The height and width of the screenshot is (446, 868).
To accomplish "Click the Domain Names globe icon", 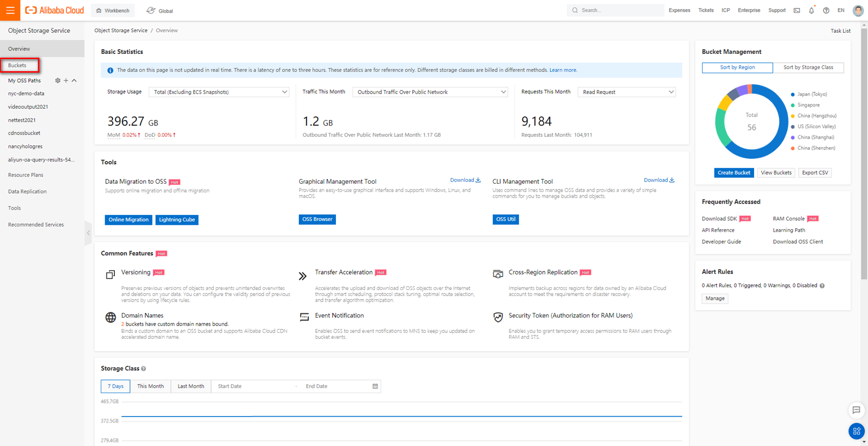I will [111, 317].
